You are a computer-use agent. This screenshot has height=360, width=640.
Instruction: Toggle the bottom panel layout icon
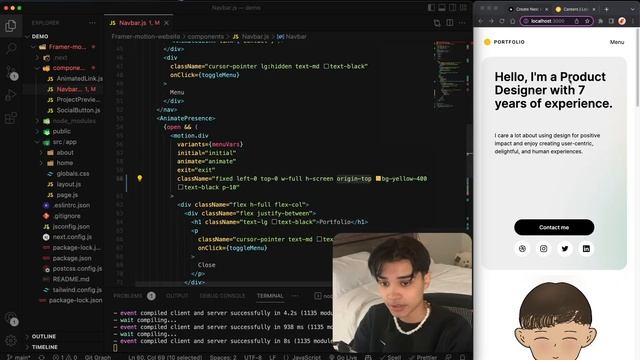pos(442,7)
